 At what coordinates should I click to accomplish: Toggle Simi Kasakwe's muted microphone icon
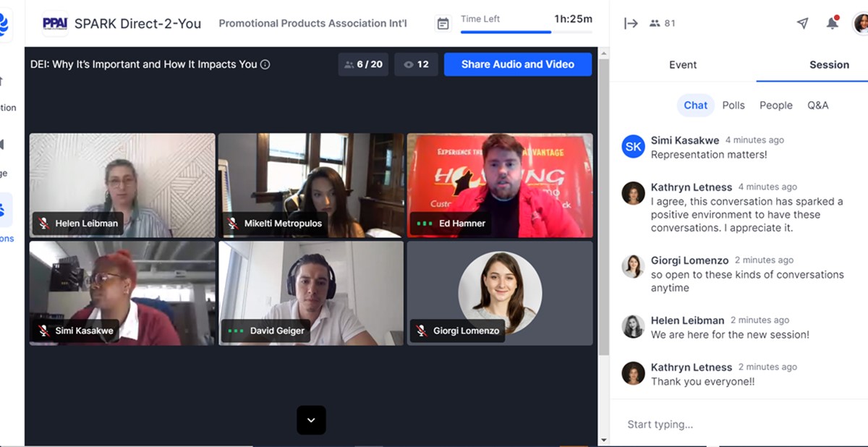coord(44,331)
